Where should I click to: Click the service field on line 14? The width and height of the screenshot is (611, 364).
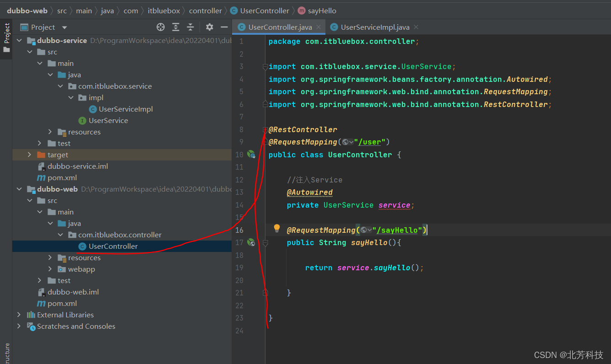click(x=394, y=205)
